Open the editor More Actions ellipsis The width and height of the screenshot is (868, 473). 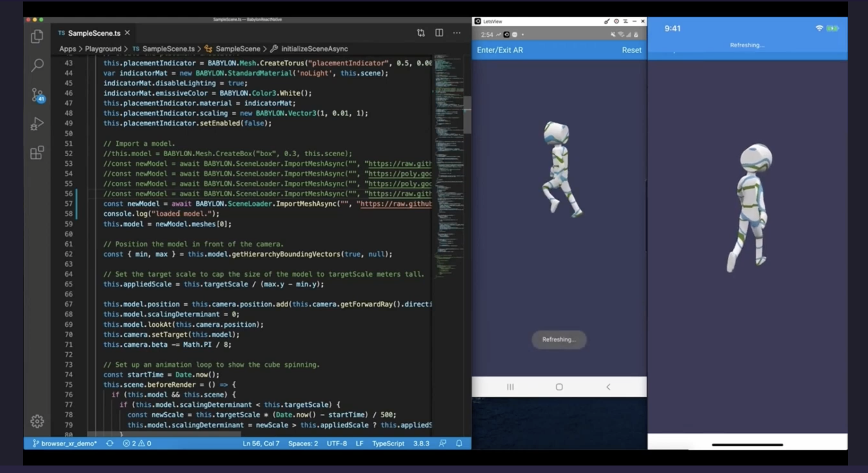coord(456,33)
